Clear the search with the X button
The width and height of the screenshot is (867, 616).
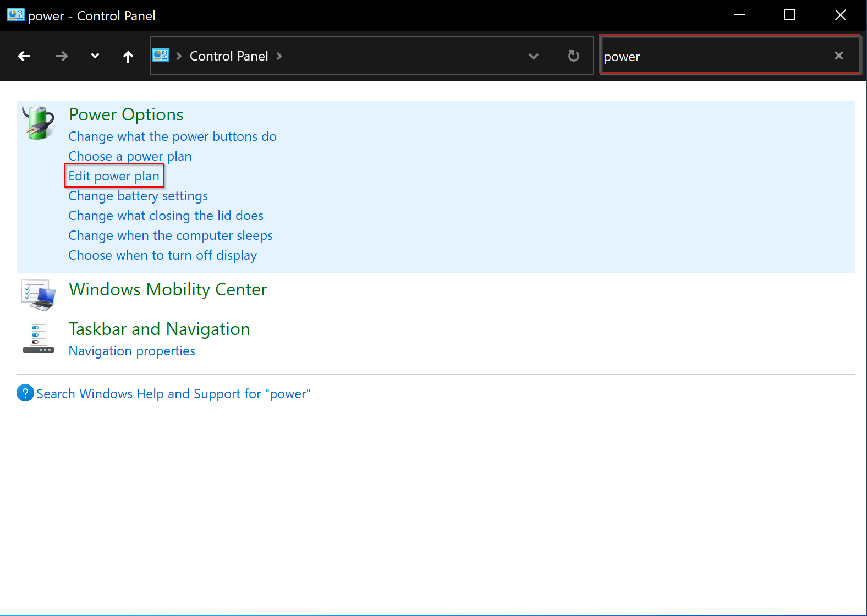(x=839, y=56)
